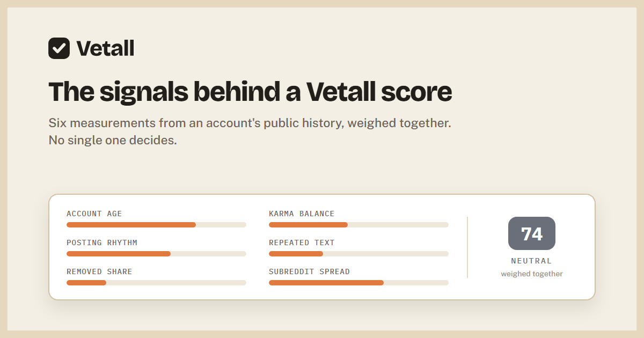Select the POSTING RHYTHM label
This screenshot has width=644, height=338.
pos(102,243)
